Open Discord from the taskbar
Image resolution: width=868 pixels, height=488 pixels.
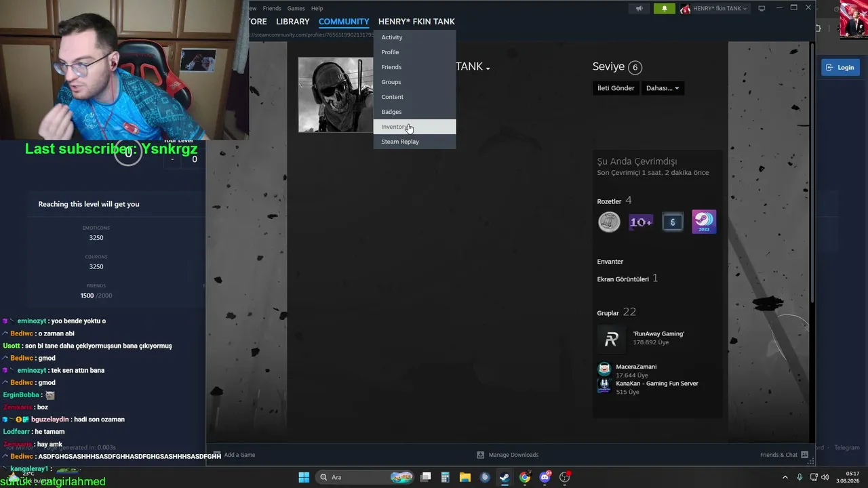pyautogui.click(x=545, y=477)
